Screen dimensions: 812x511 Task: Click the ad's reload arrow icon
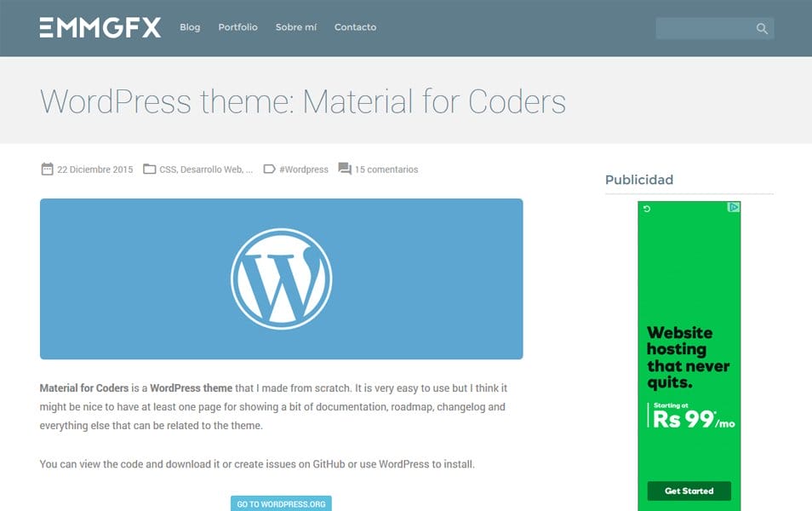pos(647,209)
